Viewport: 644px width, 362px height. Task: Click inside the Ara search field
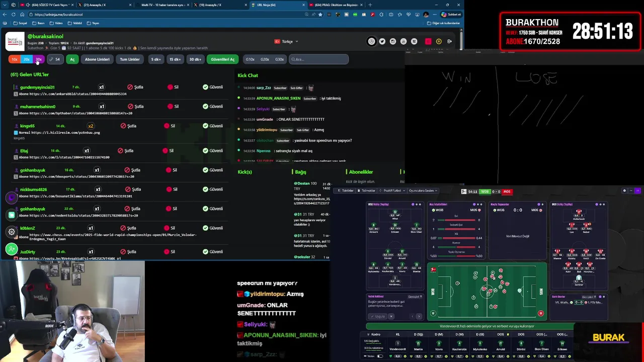coord(318,59)
